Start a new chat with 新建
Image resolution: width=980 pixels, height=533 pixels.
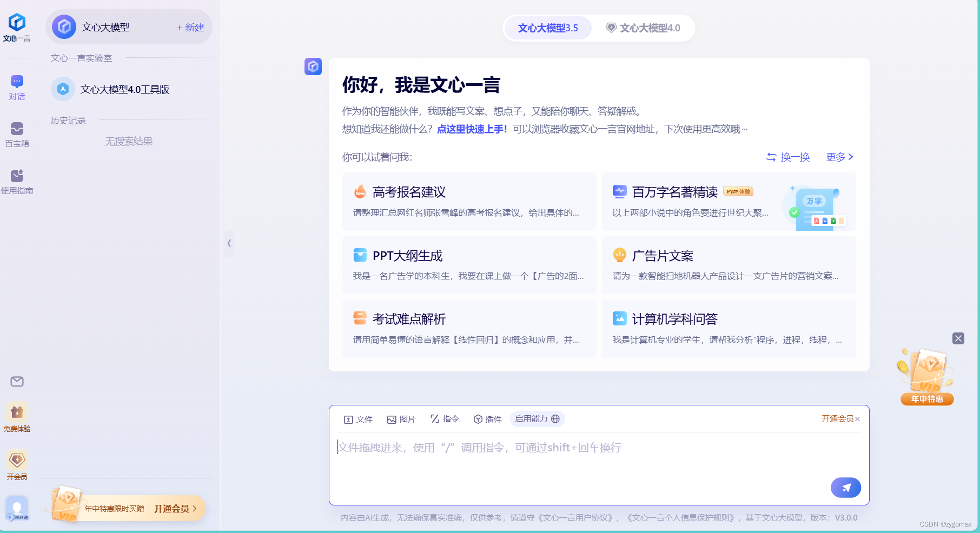[x=190, y=28]
